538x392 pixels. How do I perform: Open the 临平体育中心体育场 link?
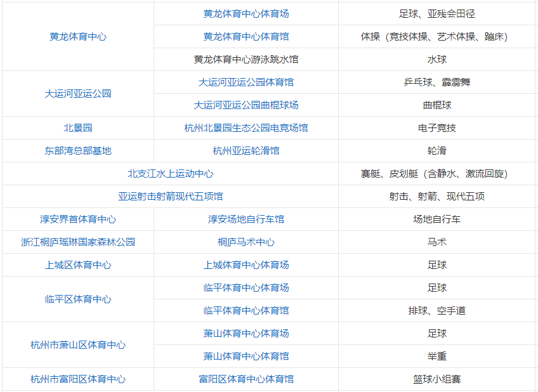click(x=246, y=288)
